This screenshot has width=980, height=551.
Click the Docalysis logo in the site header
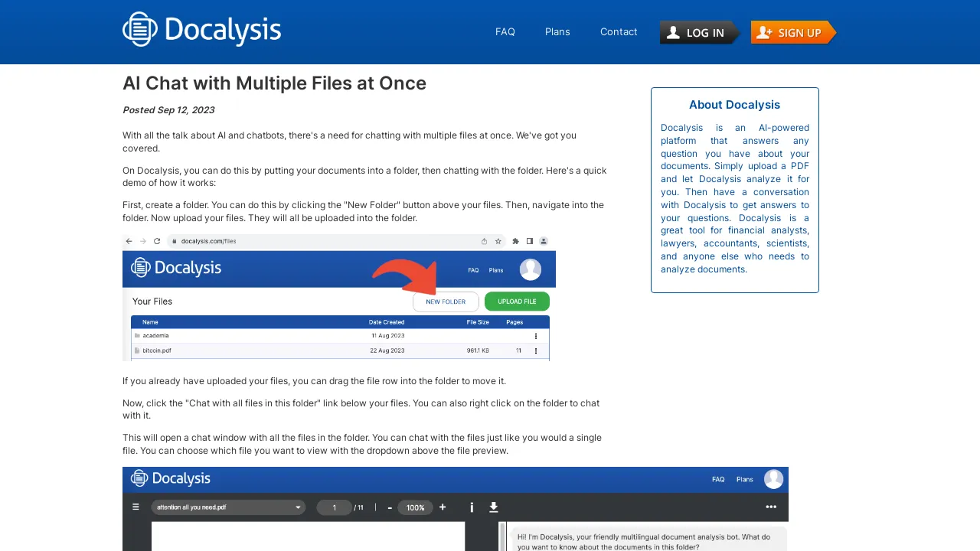point(201,30)
